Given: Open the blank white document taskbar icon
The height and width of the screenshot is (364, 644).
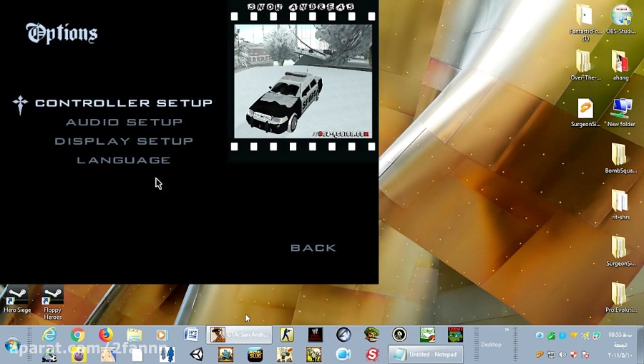Looking at the screenshot, I should click(x=137, y=355).
